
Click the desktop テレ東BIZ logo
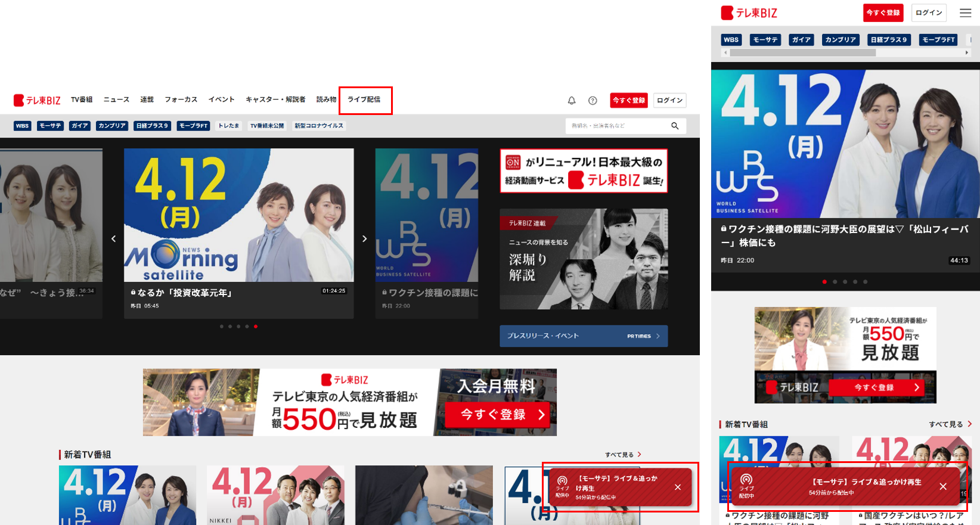pos(37,100)
